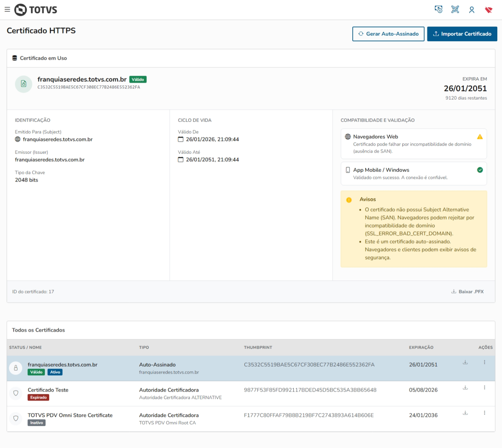Click the 2048 bits key type value

tap(27, 180)
